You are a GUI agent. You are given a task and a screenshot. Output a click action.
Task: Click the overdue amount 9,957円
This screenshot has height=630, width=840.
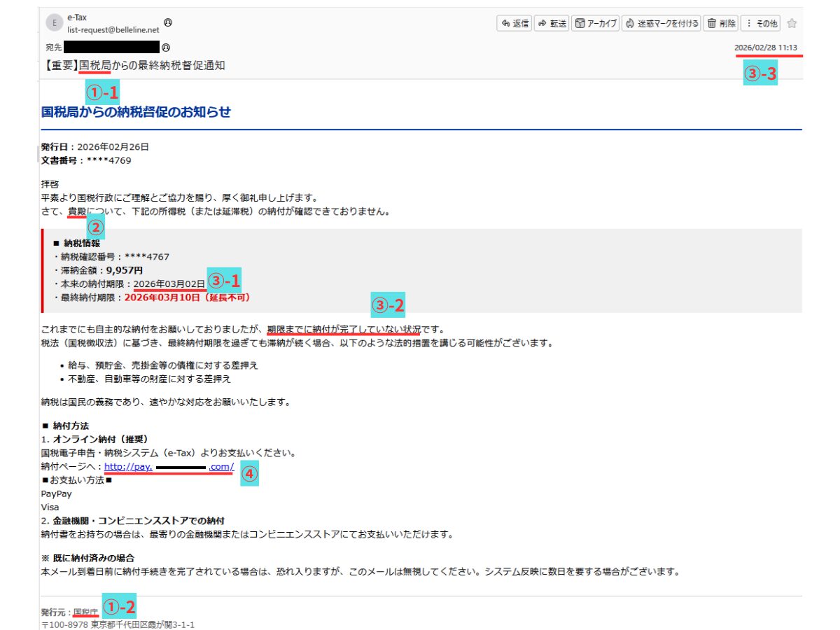coord(125,269)
